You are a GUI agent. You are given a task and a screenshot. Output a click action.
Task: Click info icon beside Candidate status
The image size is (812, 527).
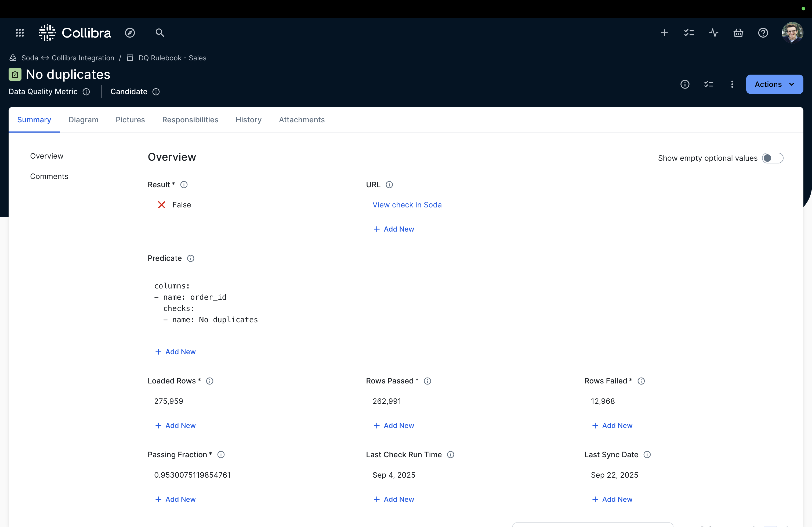tap(156, 92)
